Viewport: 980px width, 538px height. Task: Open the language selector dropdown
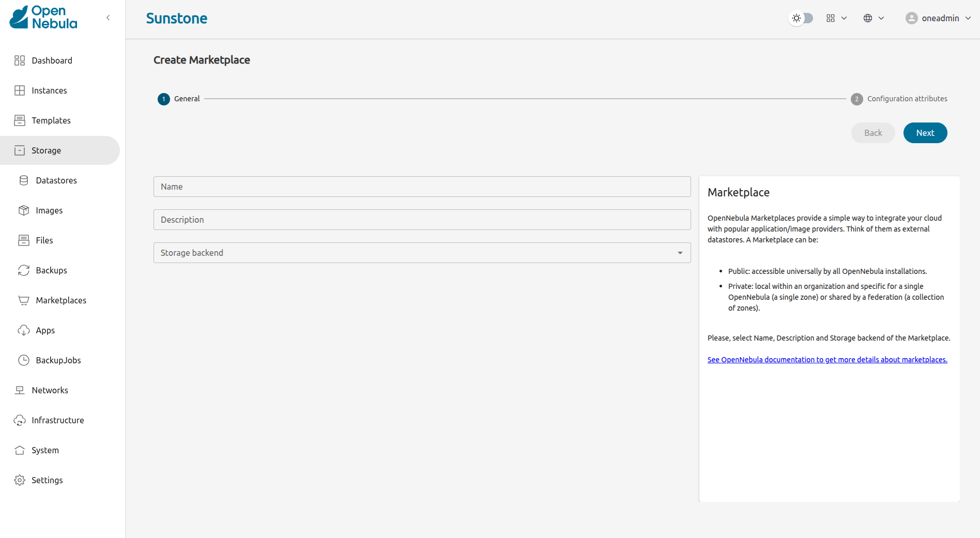coord(874,18)
